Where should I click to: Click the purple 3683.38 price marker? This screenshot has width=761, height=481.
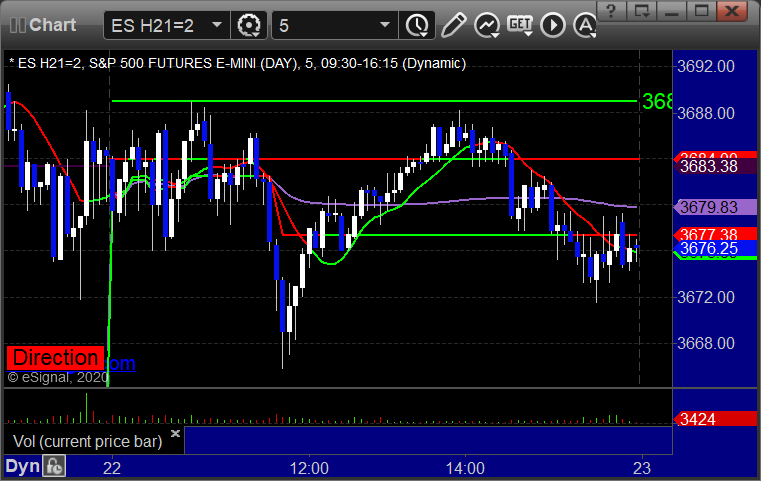pos(715,166)
